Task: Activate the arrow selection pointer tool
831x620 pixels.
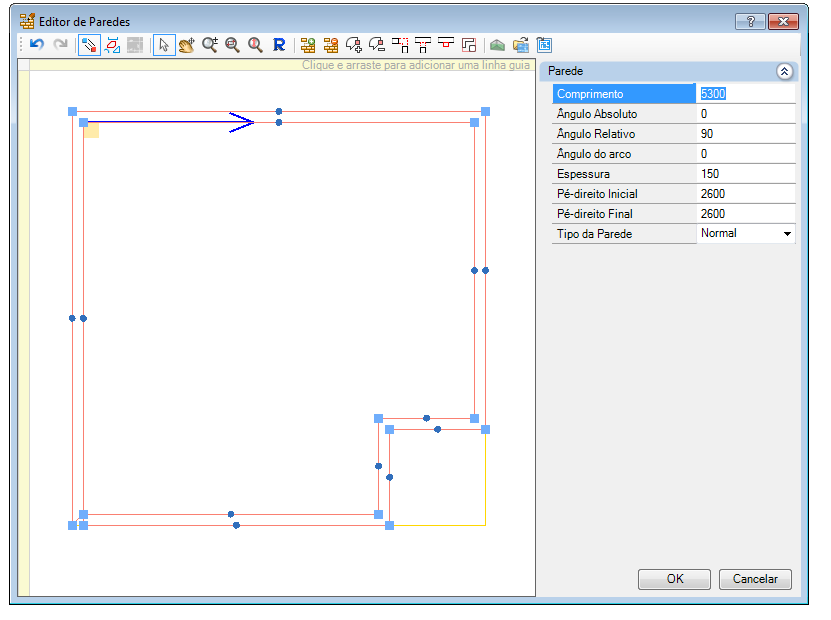Action: click(164, 45)
